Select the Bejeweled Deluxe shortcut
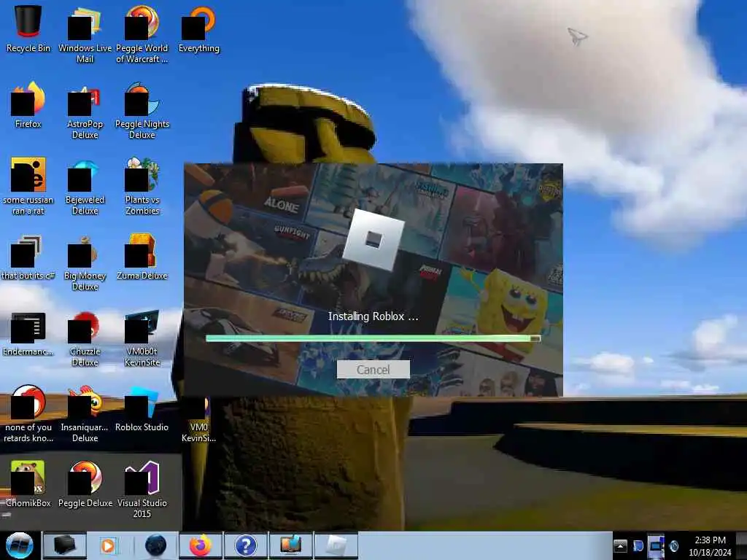 click(85, 186)
